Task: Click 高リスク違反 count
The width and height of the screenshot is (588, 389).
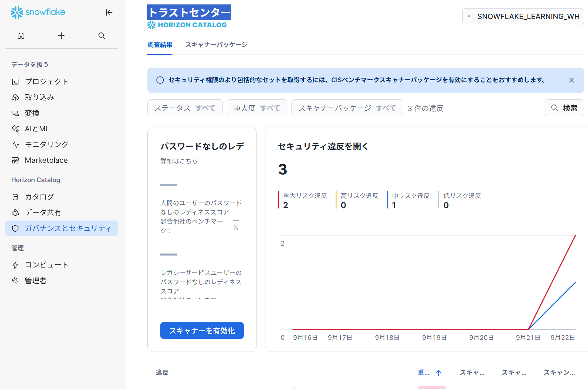Action: tap(343, 205)
